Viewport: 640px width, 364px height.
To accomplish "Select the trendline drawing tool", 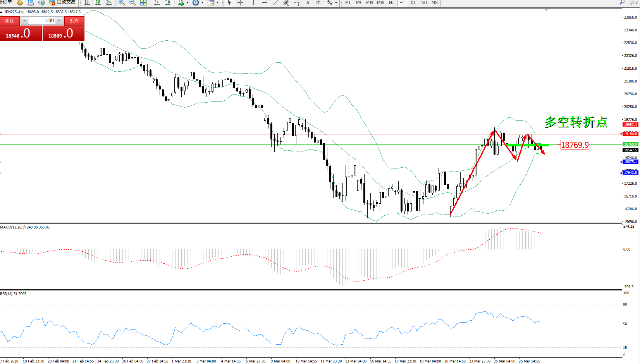I will point(275,3).
